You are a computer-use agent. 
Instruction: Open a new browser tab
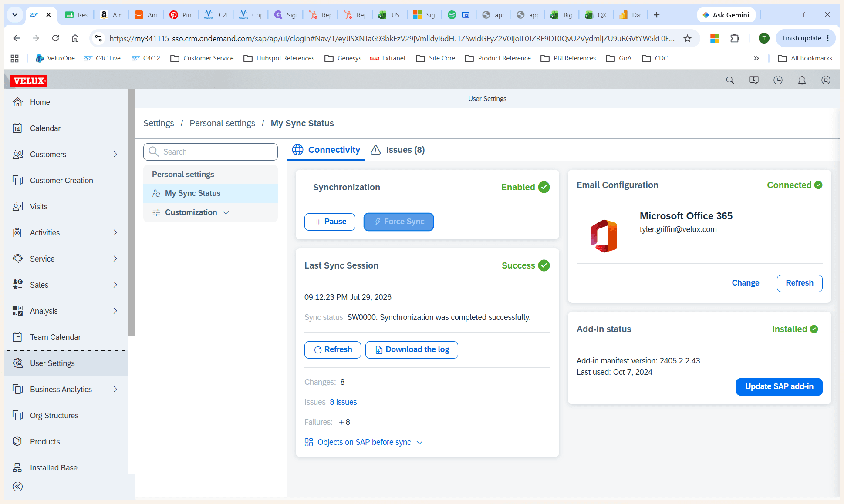(x=657, y=15)
